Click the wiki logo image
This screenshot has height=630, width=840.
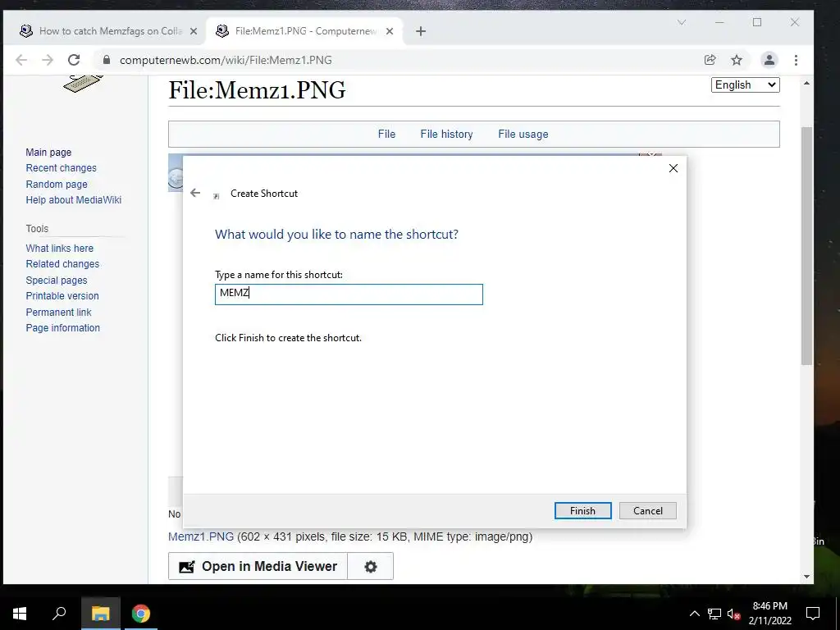click(83, 84)
